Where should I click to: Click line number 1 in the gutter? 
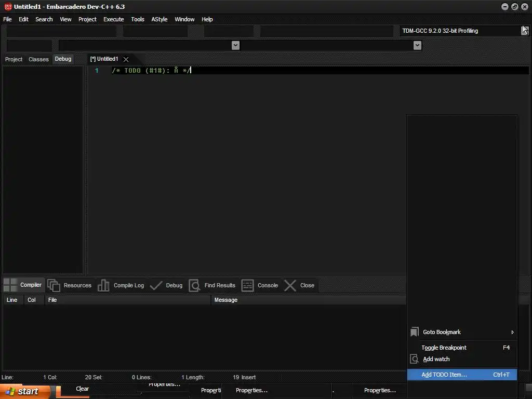[x=97, y=70]
